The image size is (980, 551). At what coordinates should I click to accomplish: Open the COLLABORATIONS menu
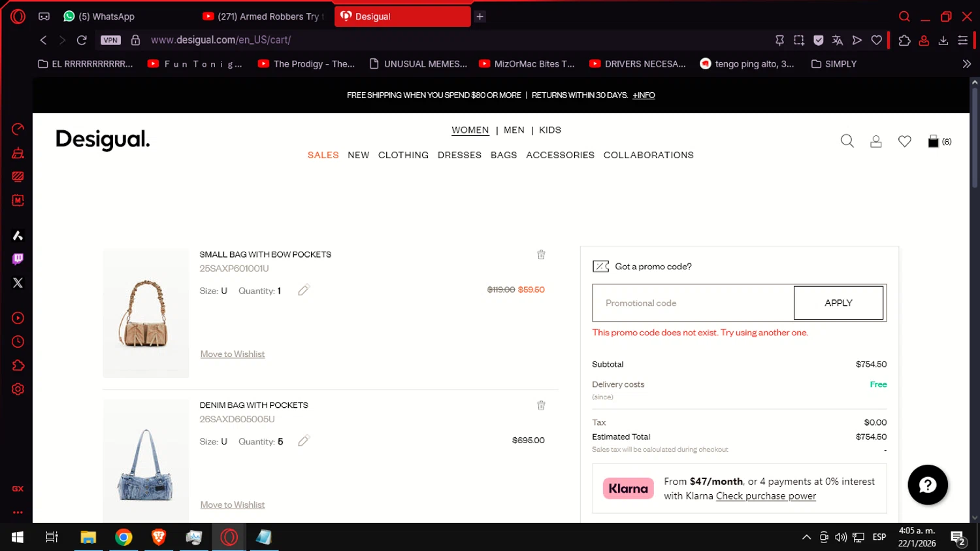(x=649, y=155)
